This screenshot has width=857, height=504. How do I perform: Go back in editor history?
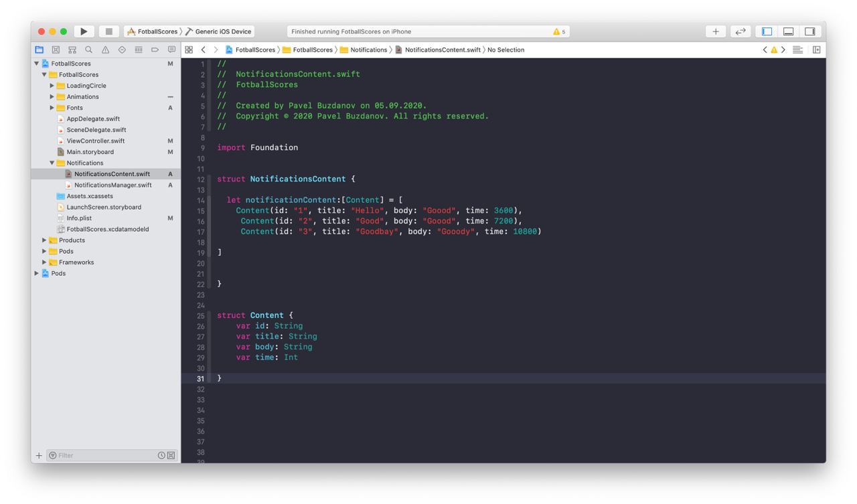click(x=204, y=50)
